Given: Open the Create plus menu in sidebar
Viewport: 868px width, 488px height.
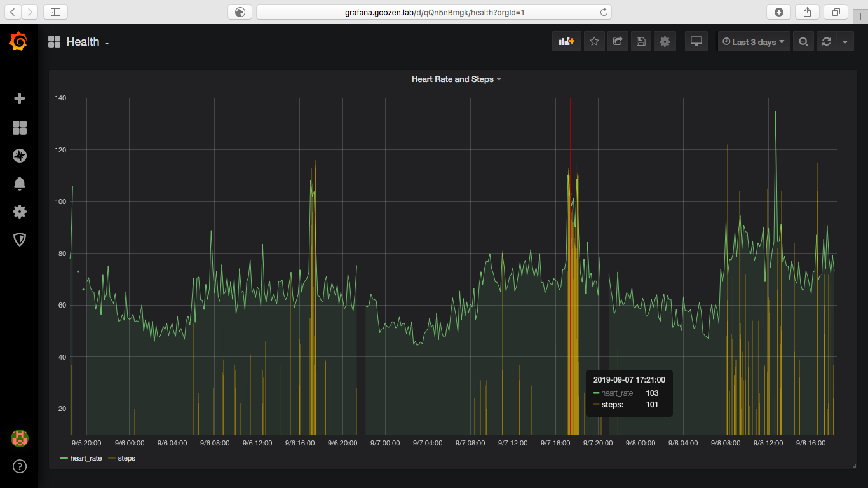Looking at the screenshot, I should (x=20, y=98).
